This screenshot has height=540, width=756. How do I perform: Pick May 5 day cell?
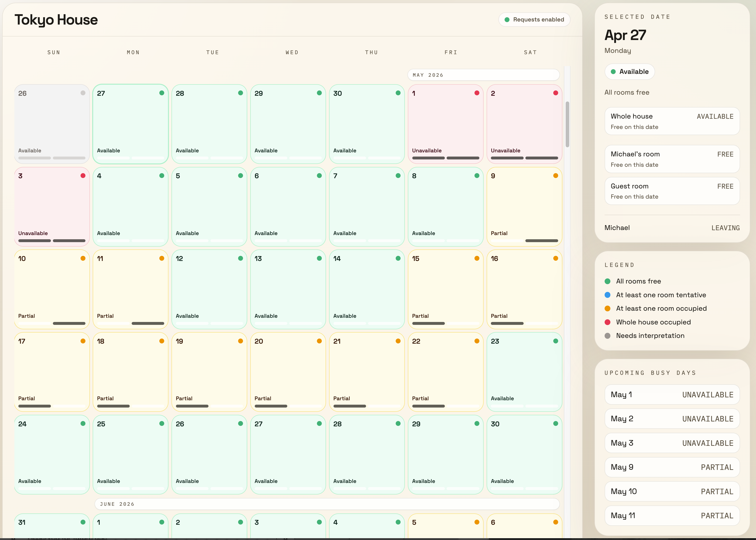point(209,207)
